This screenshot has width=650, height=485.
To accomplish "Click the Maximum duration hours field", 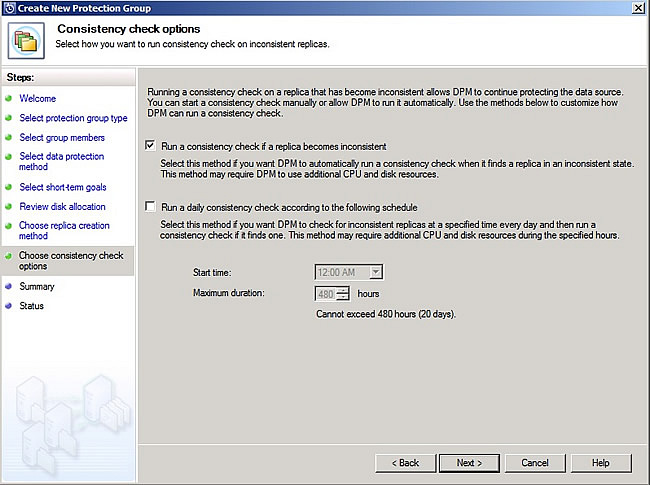I will (325, 294).
